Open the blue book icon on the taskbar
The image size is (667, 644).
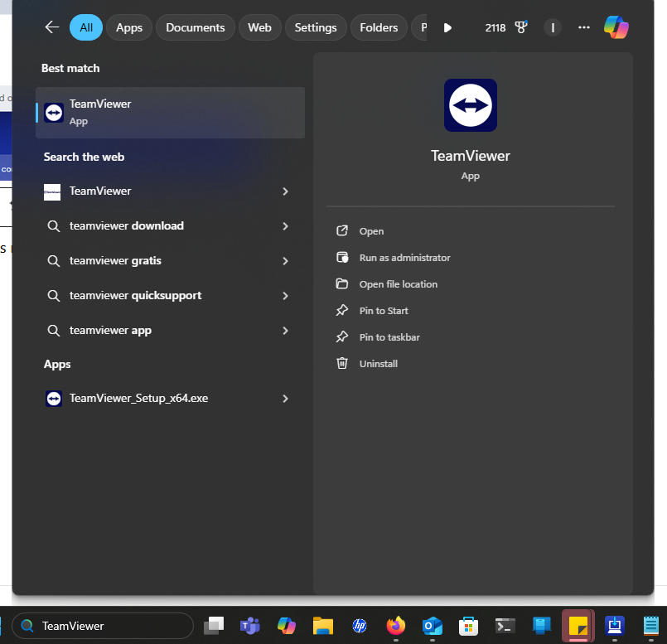(542, 626)
